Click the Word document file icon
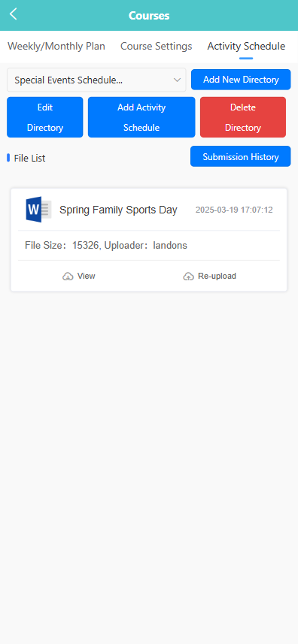This screenshot has width=298, height=644. tap(38, 210)
